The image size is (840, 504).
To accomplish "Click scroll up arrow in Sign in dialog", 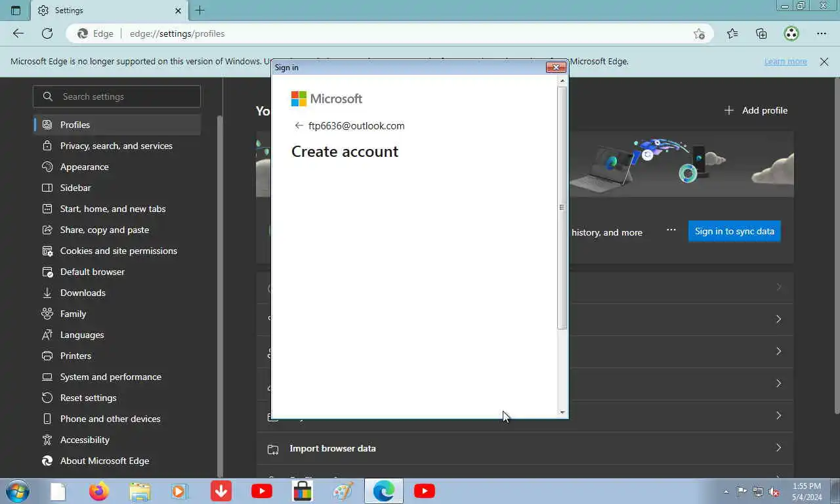I will point(562,81).
